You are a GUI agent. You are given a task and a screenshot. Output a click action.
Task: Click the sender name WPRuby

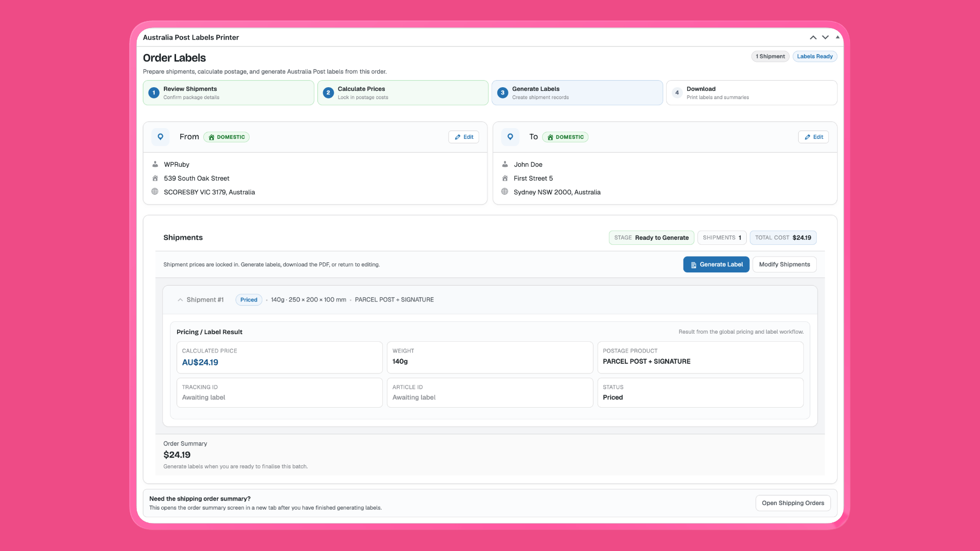[177, 164]
